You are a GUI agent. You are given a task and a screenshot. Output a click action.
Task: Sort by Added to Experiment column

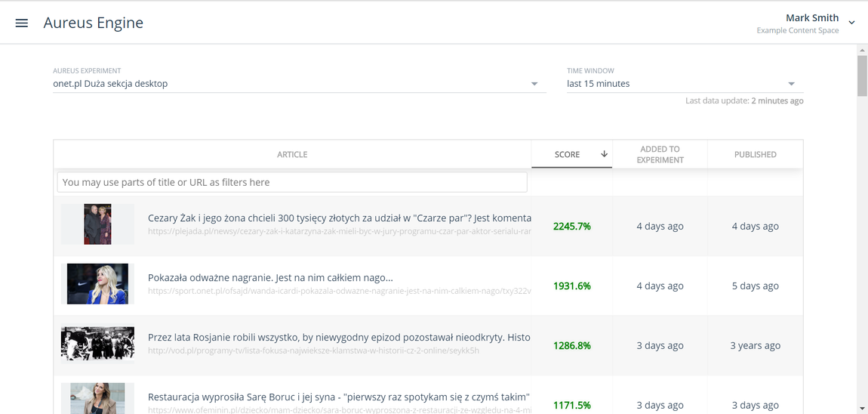click(660, 154)
